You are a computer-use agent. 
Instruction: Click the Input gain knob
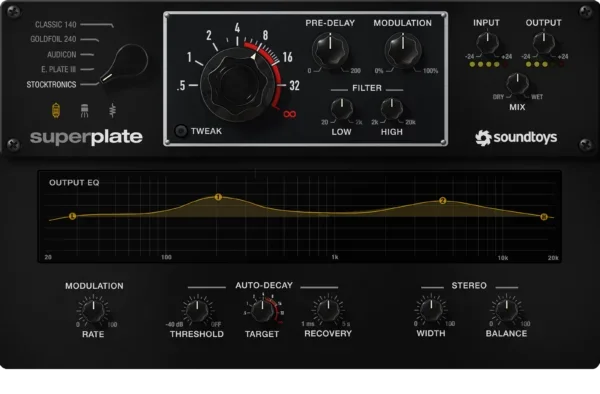tap(487, 43)
